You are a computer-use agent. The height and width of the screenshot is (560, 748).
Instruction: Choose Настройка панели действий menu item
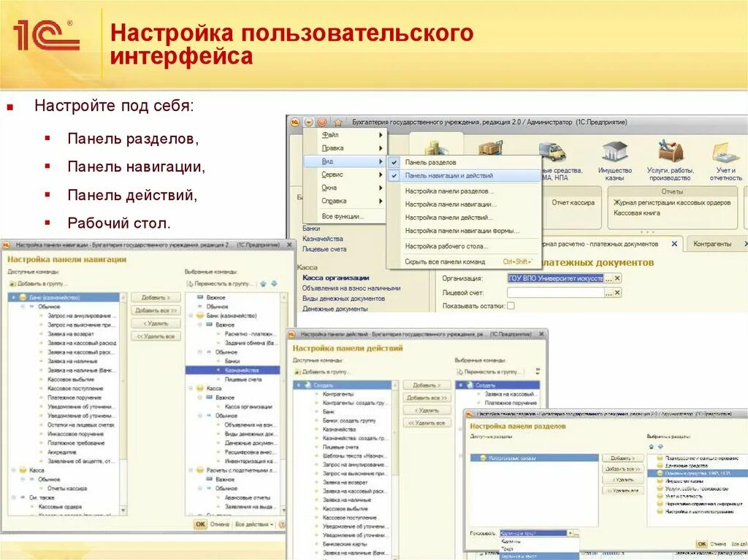pos(464,217)
